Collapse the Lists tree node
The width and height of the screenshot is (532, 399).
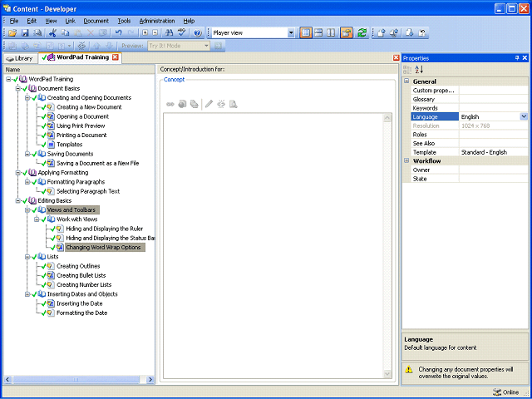tap(27, 257)
